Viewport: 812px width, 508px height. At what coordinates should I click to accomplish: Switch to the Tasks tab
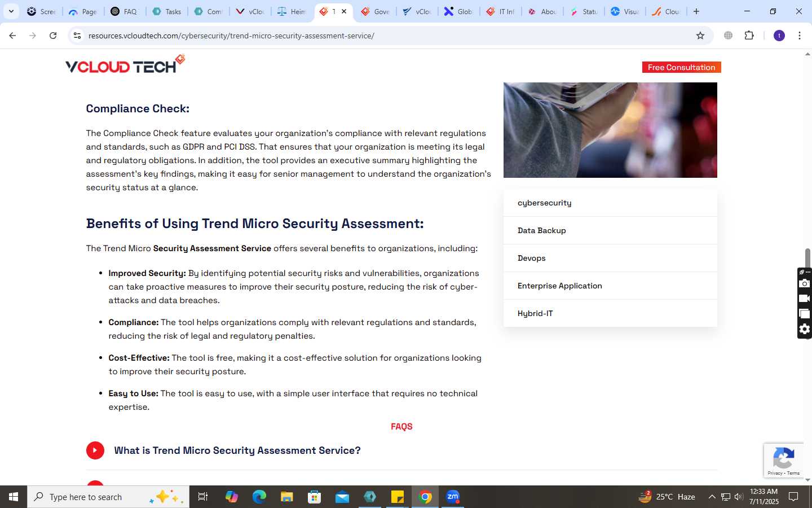coord(166,11)
